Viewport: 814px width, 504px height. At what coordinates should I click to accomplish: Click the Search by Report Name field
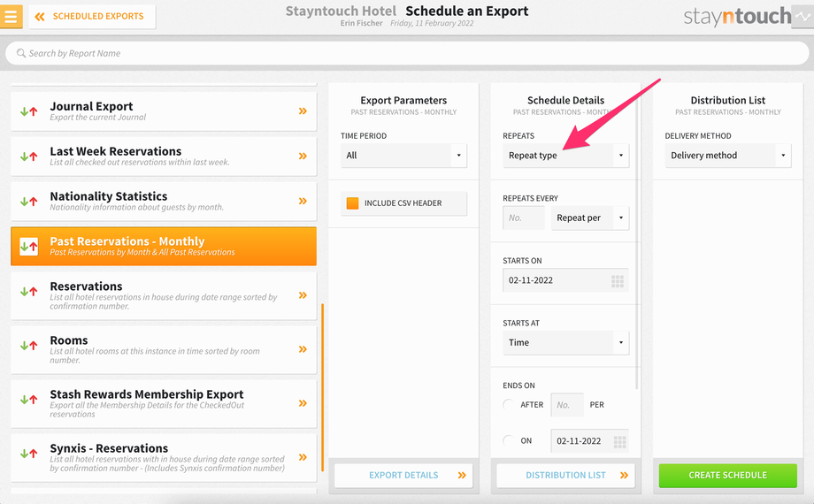click(407, 53)
